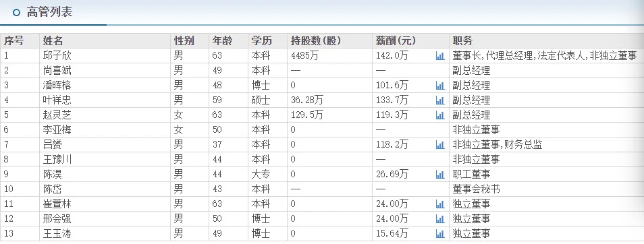Click the 大专 education cell

[261, 175]
